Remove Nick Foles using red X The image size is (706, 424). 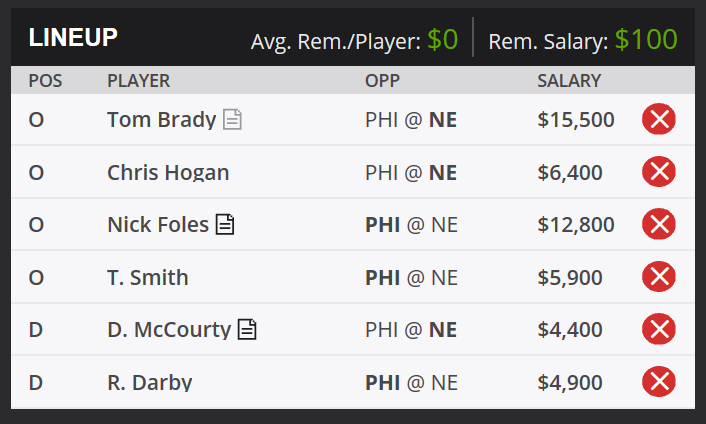[659, 224]
